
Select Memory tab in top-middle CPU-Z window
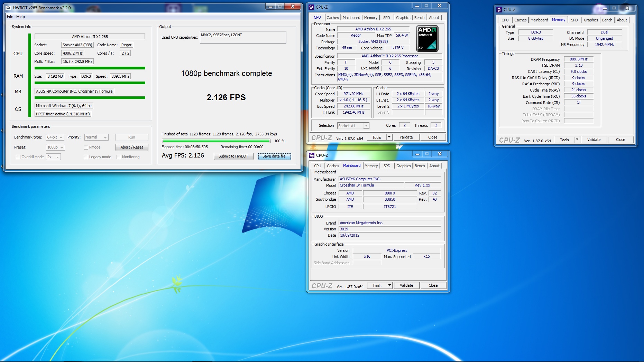(371, 18)
